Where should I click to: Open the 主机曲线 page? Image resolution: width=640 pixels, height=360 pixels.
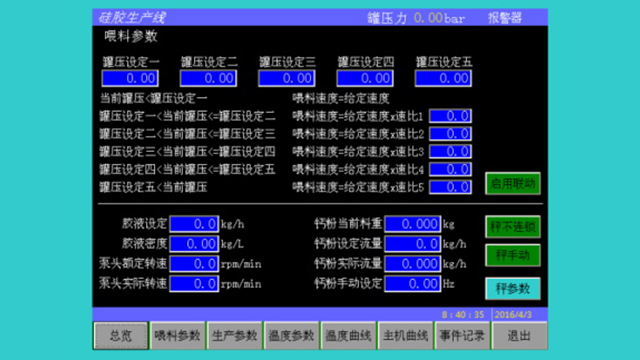[x=405, y=336]
